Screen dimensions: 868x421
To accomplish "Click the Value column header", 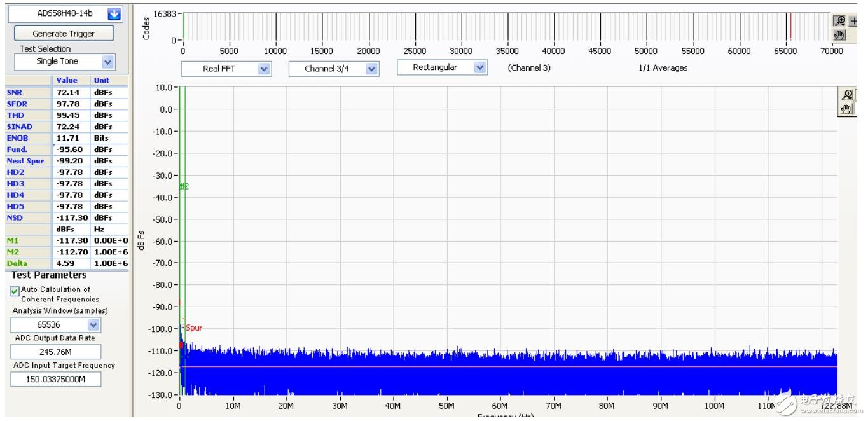I will point(67,81).
